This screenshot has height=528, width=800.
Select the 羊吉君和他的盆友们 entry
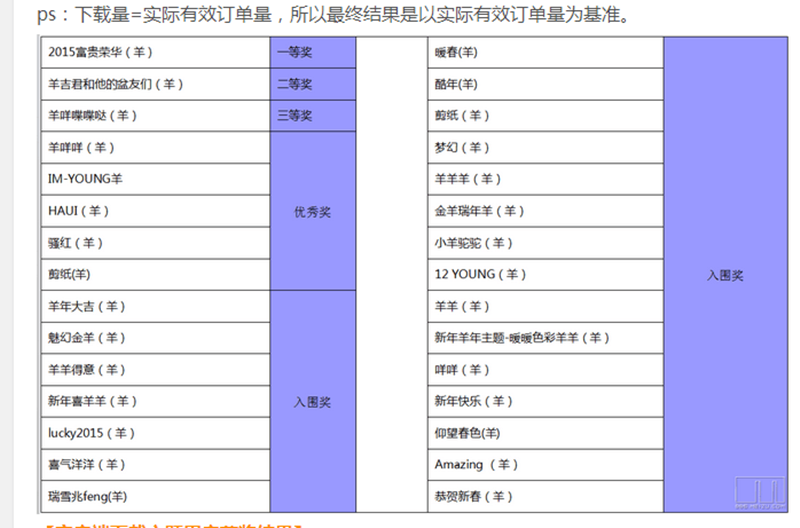(x=116, y=84)
